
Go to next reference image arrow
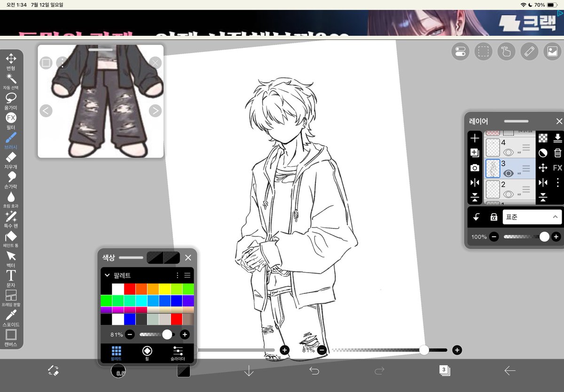[x=155, y=111]
